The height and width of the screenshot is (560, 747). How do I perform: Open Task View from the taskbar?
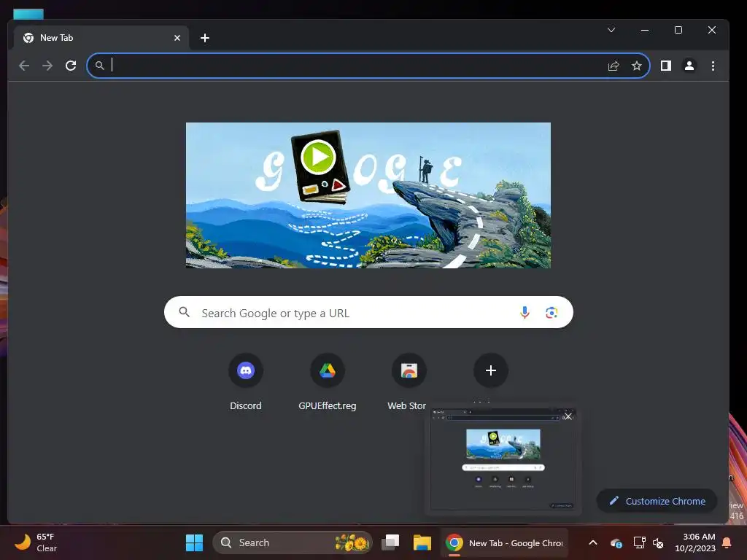coord(391,542)
